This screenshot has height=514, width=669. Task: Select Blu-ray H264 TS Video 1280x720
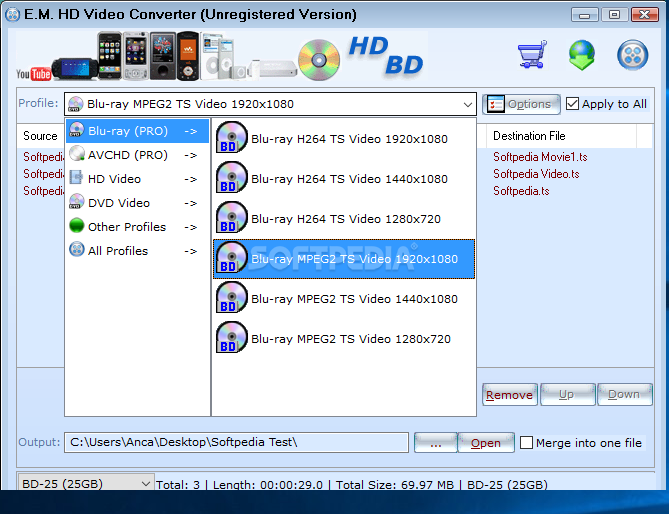click(344, 219)
